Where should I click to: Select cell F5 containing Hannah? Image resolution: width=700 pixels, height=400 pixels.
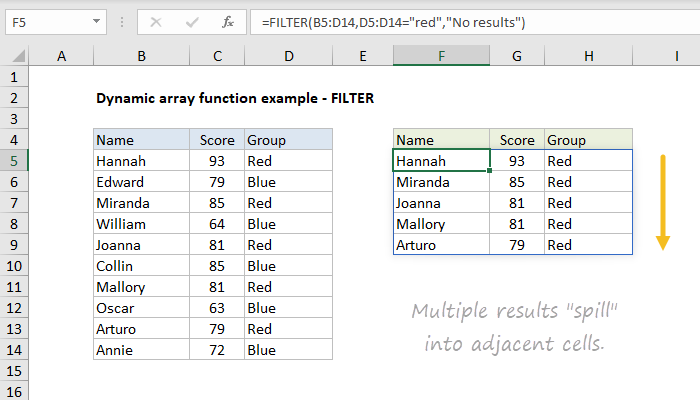tap(441, 160)
